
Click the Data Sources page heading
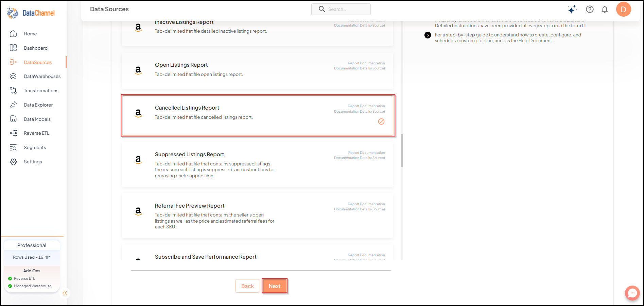coord(109,9)
